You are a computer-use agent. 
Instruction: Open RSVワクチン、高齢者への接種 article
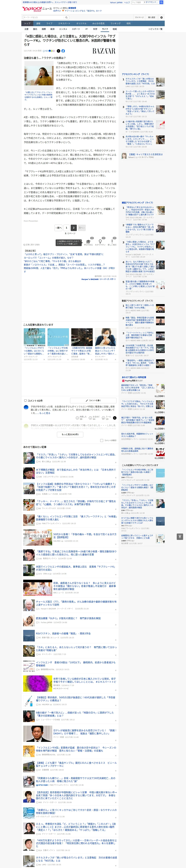[63, 633]
